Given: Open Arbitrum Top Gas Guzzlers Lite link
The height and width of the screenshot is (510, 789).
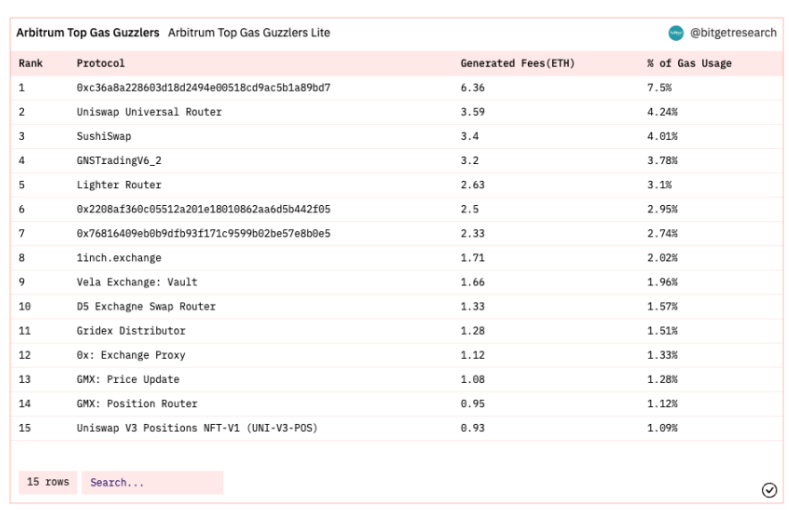Looking at the screenshot, I should coord(249,33).
